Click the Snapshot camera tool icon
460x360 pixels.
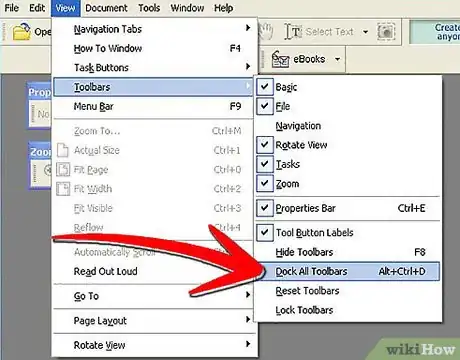[x=386, y=32]
